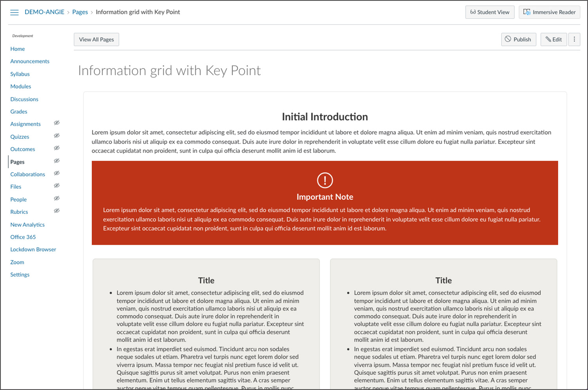This screenshot has width=588, height=390.
Task: Open the three-dot page options menu
Action: (x=574, y=39)
